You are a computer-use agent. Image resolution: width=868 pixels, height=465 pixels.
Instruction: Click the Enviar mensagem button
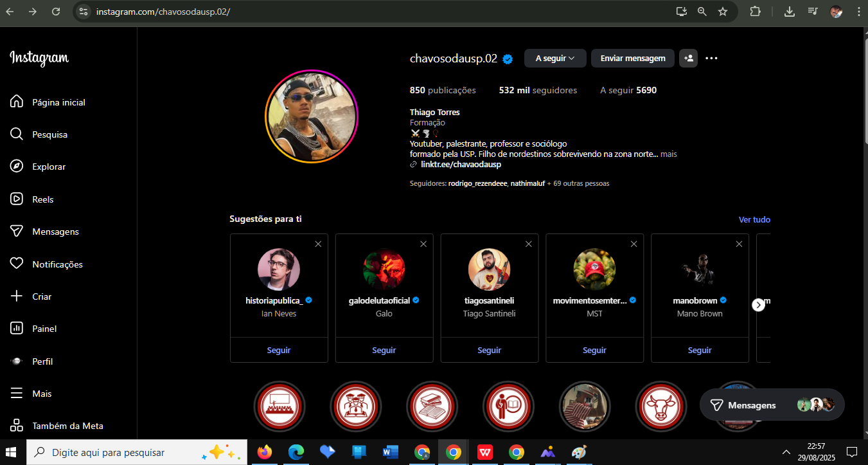633,58
